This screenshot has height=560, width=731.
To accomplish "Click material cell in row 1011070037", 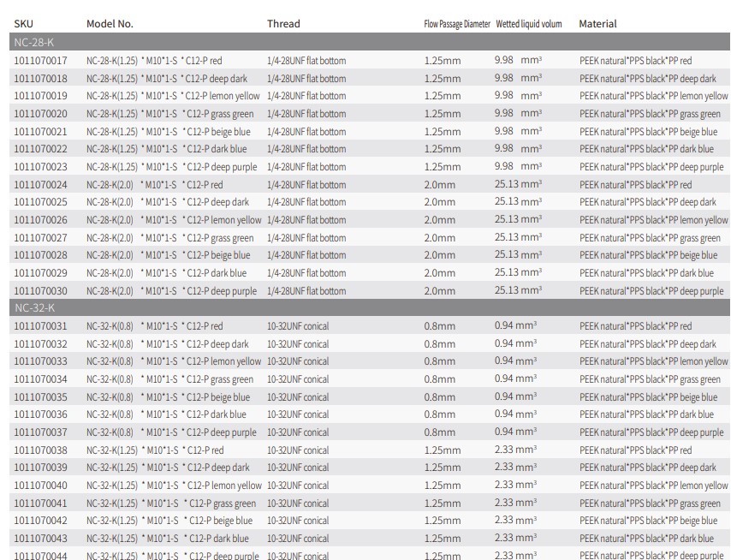I will [651, 432].
